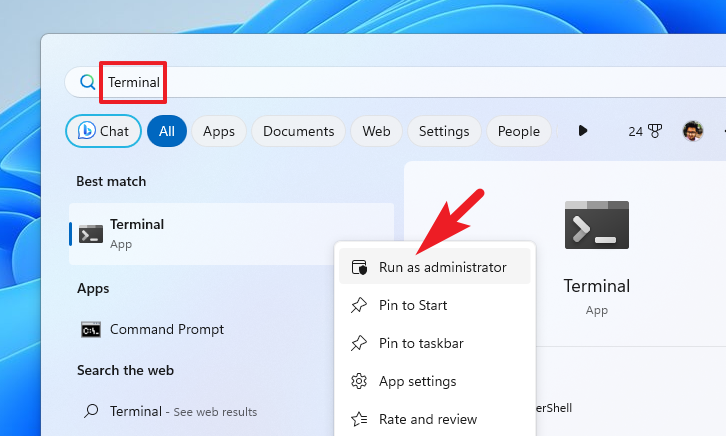726x436 pixels.
Task: Open Bing Chat pill
Action: tap(103, 131)
